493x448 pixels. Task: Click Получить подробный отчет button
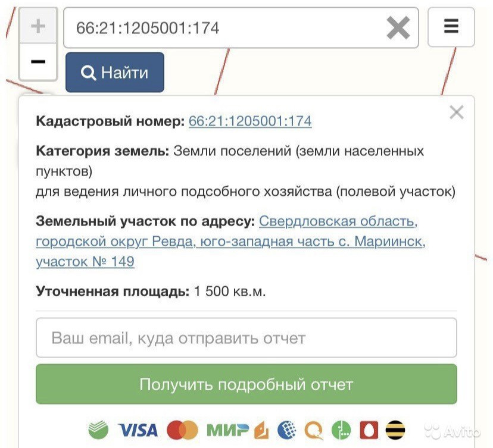click(246, 384)
